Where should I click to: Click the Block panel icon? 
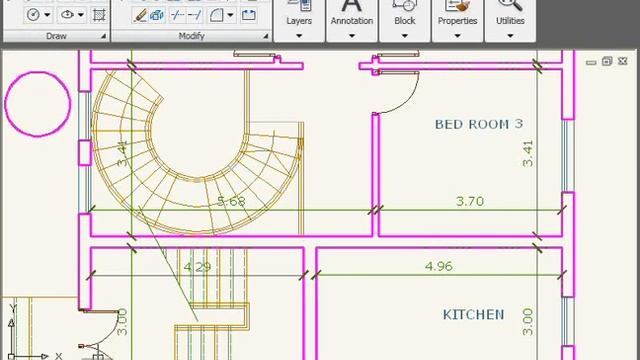point(404,6)
